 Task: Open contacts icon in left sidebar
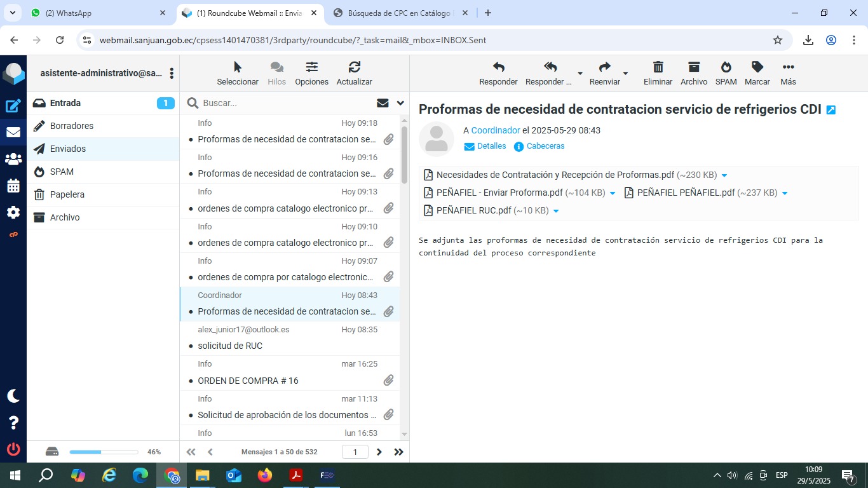tap(13, 159)
